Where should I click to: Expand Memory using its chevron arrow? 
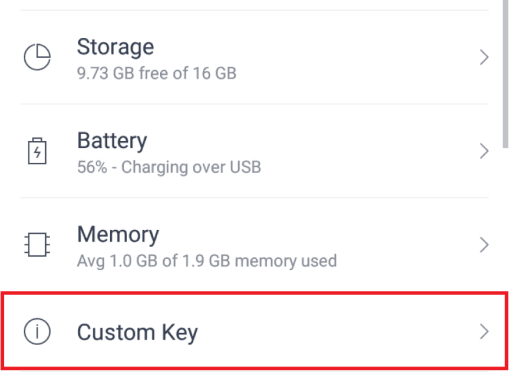pyautogui.click(x=484, y=245)
